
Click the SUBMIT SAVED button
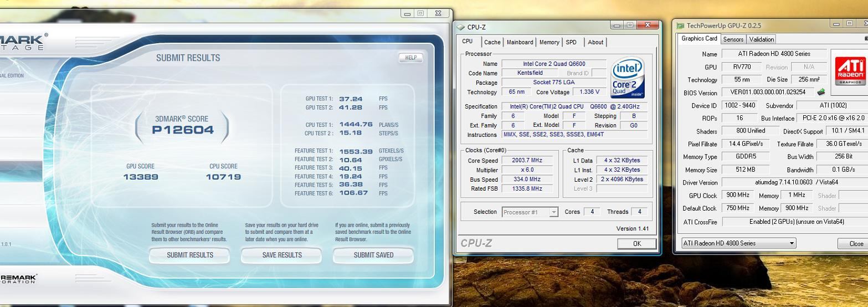[373, 255]
